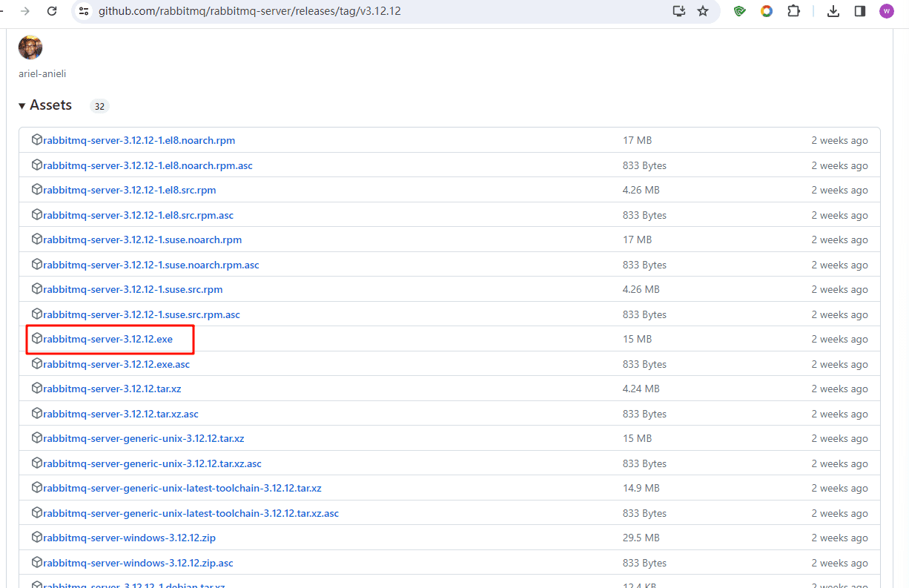The height and width of the screenshot is (588, 909).
Task: Click the Assets count badge showing 32
Action: click(x=99, y=106)
